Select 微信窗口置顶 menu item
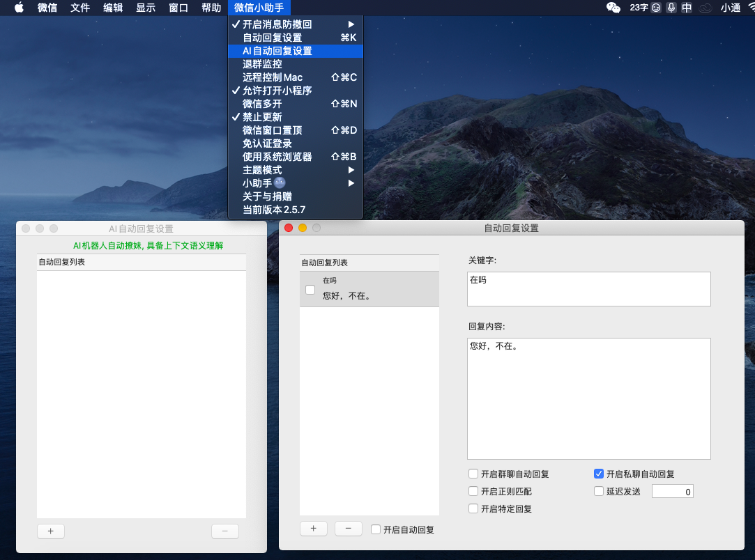755x560 pixels. 295,130
